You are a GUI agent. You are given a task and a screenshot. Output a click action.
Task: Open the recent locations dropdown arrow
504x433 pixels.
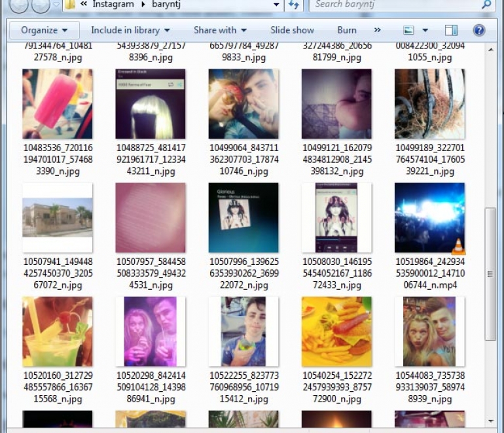(56, 5)
